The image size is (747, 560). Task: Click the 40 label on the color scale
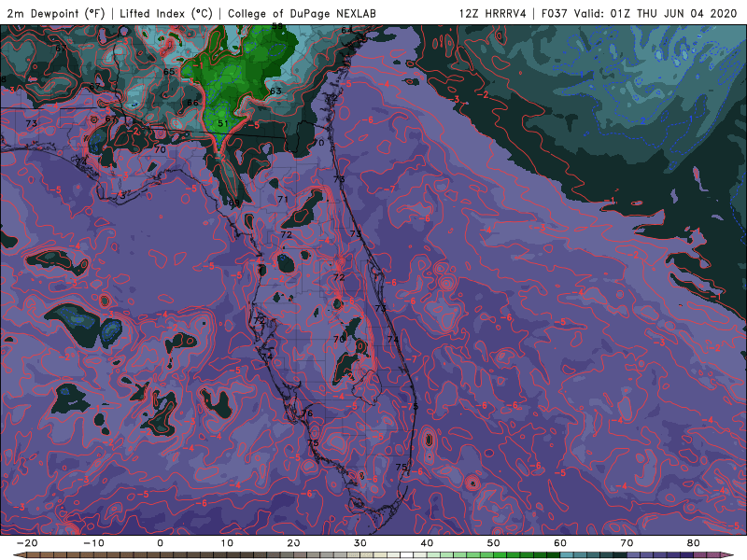click(x=427, y=543)
